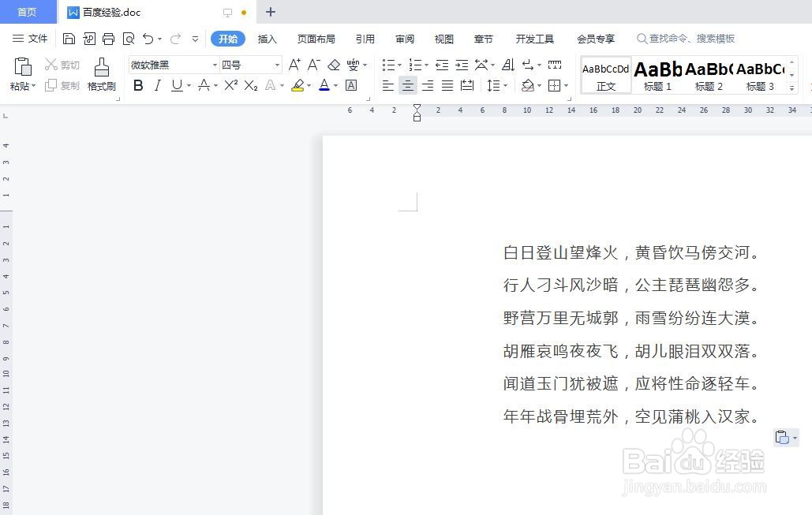Apply subscript formatting
812x515 pixels.
click(250, 86)
